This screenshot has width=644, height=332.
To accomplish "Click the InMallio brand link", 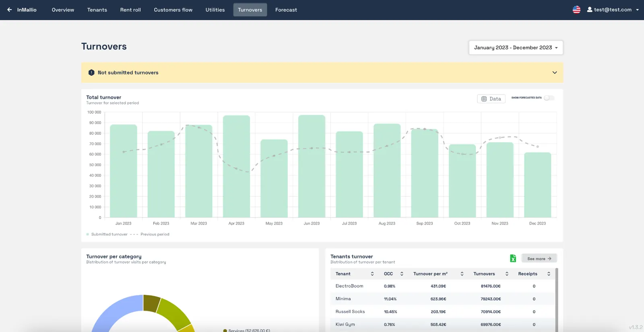I will (x=27, y=10).
